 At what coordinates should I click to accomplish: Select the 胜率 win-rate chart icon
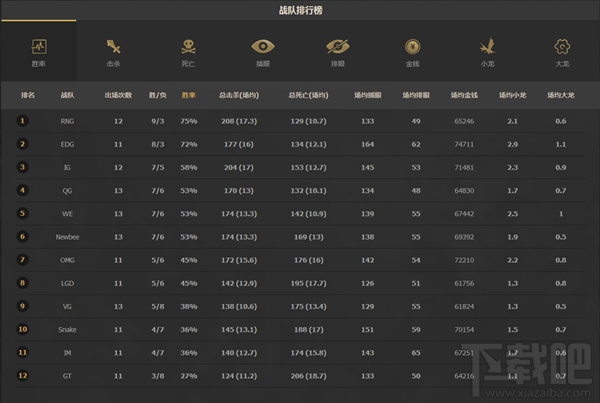click(x=39, y=47)
